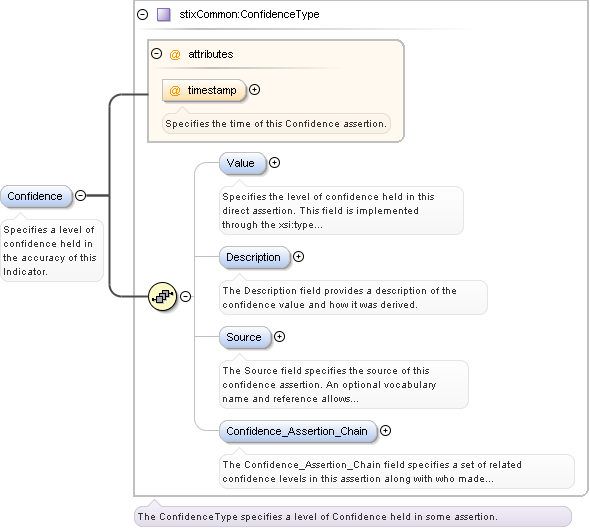Select the Value element node
Viewport: 590px width, 530px height.
coord(242,163)
